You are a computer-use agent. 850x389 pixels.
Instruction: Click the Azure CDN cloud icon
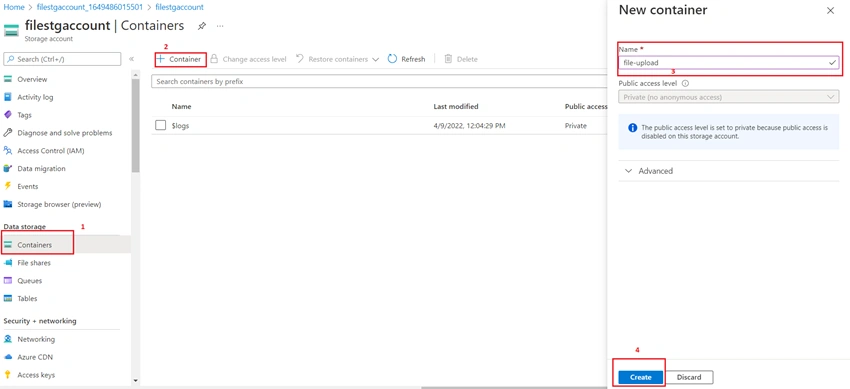pos(8,357)
